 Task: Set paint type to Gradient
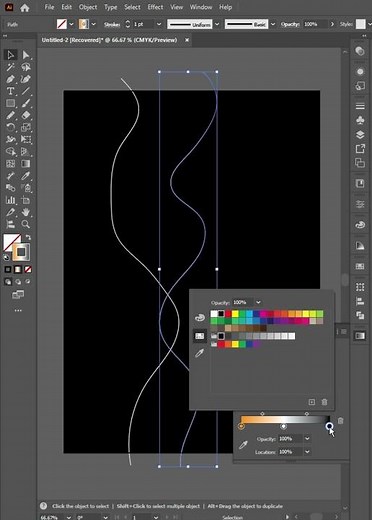[x=18, y=269]
